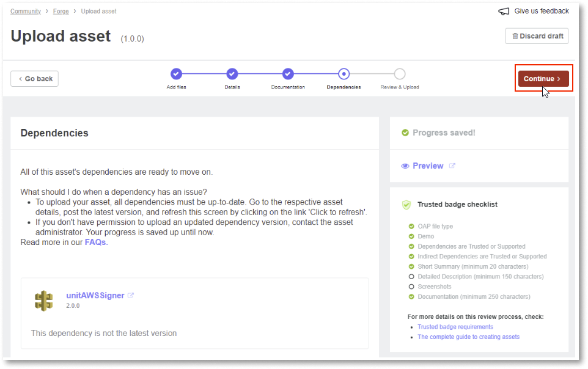This screenshot has height=369, width=588.
Task: Open Forge breadcrumb link
Action: (x=61, y=11)
